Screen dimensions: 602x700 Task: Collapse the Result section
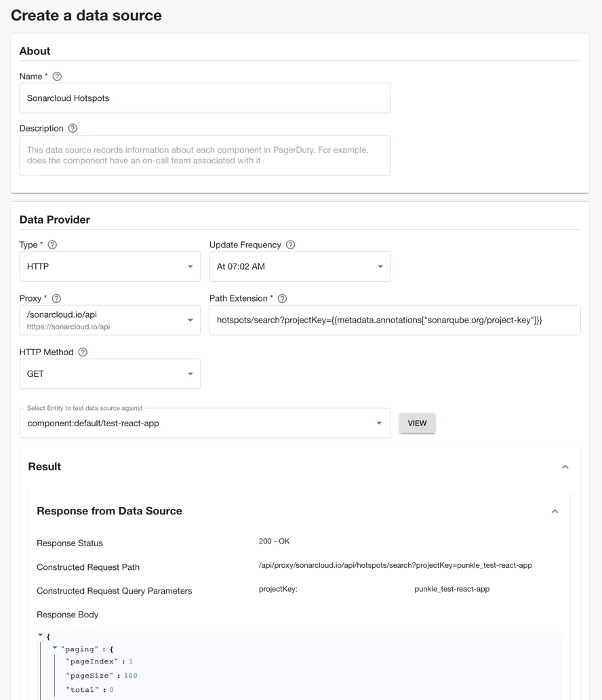565,466
